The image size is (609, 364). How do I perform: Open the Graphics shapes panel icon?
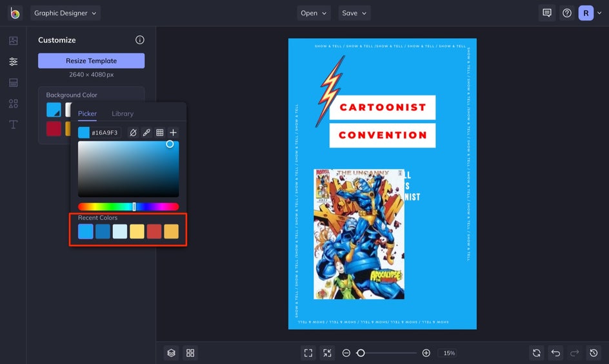point(13,104)
